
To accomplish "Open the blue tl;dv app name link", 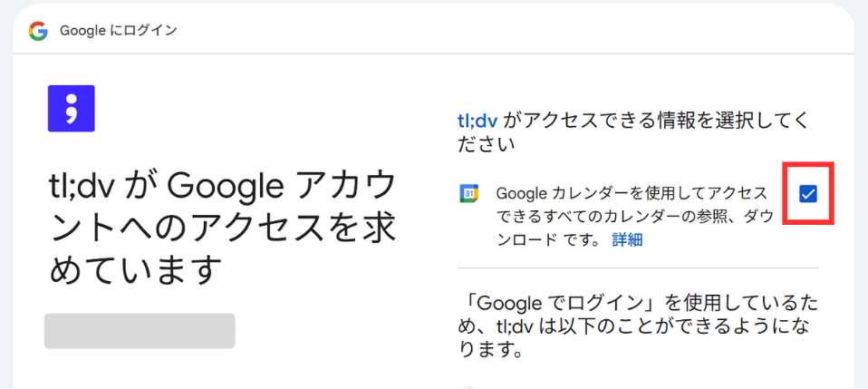I will (x=477, y=121).
